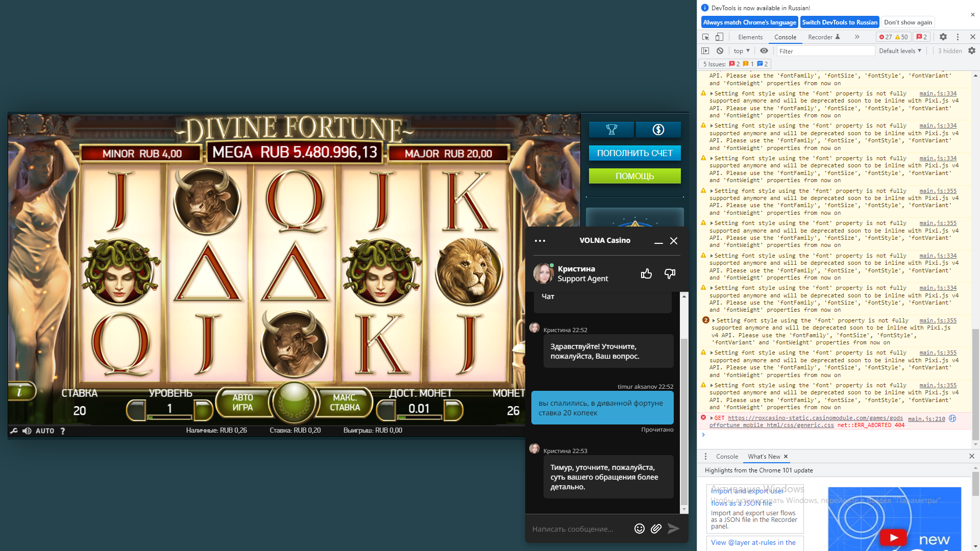Click the trophy icon button
The width and height of the screenshot is (980, 551).
coord(611,130)
